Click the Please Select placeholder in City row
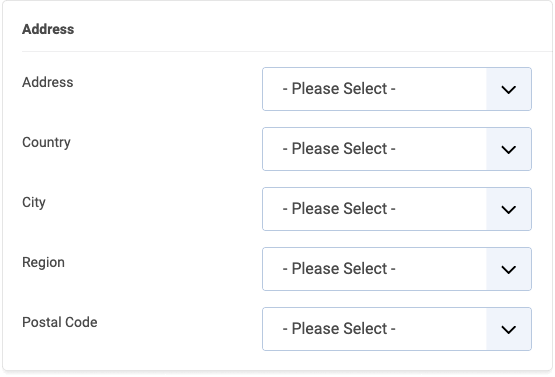This screenshot has width=555, height=377. 339,209
